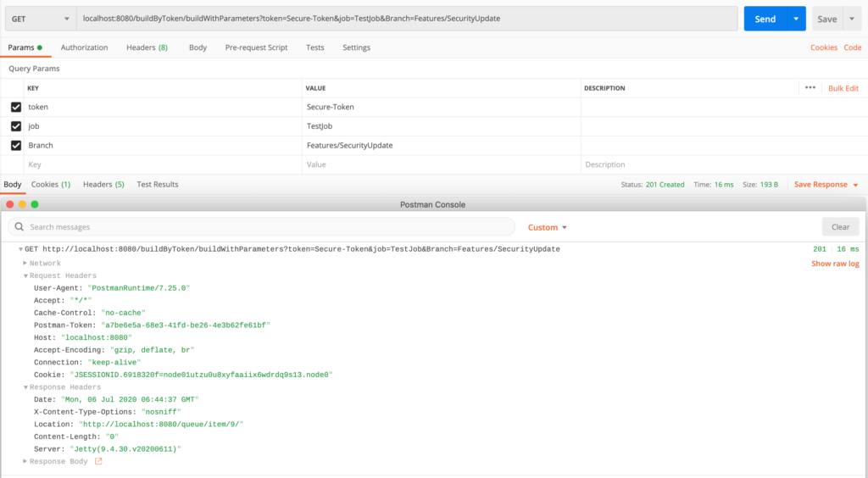Open Response Body in new window icon
Image resolution: width=868 pixels, height=478 pixels.
tap(98, 461)
